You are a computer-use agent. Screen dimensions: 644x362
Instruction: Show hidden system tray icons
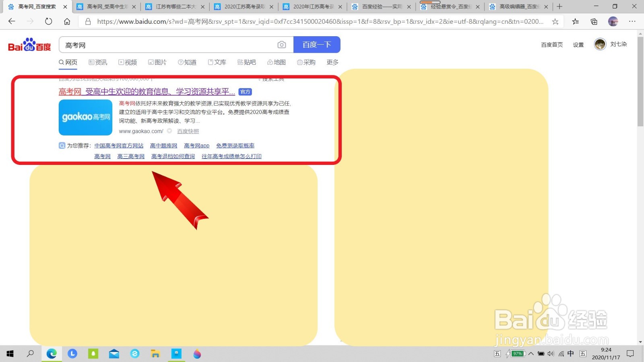(531, 354)
